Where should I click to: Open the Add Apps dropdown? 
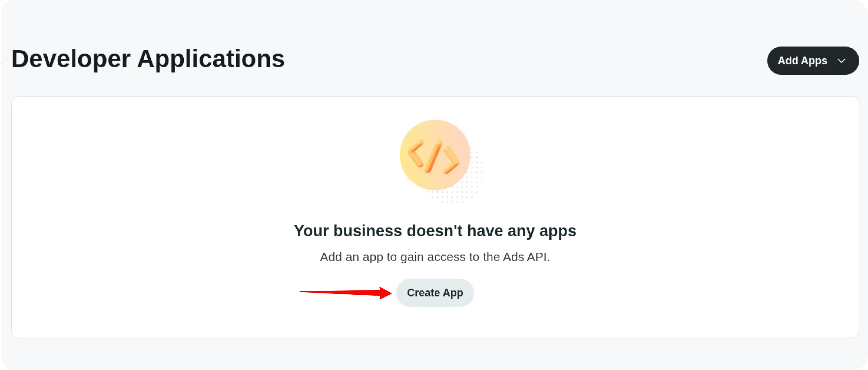[802, 61]
